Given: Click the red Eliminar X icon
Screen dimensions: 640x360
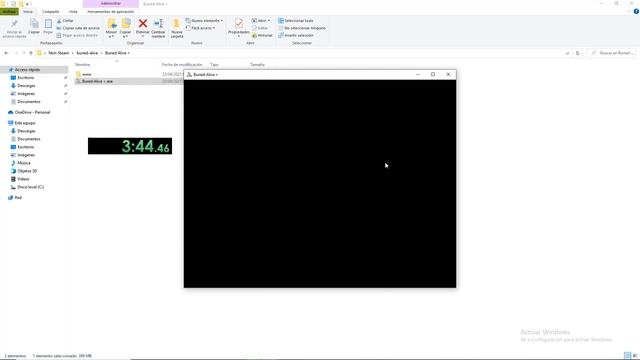Looking at the screenshot, I should pos(143,24).
